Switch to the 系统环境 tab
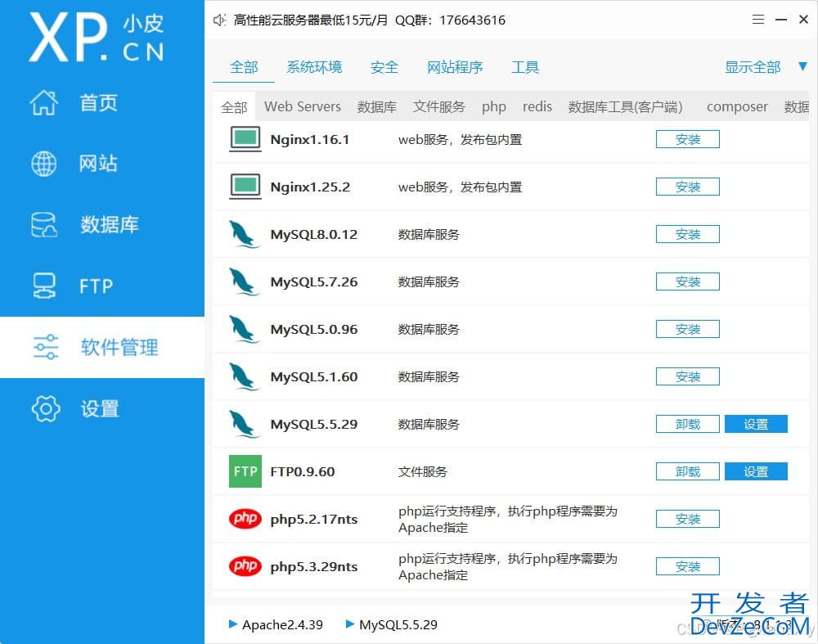The height and width of the screenshot is (644, 818). (x=314, y=67)
